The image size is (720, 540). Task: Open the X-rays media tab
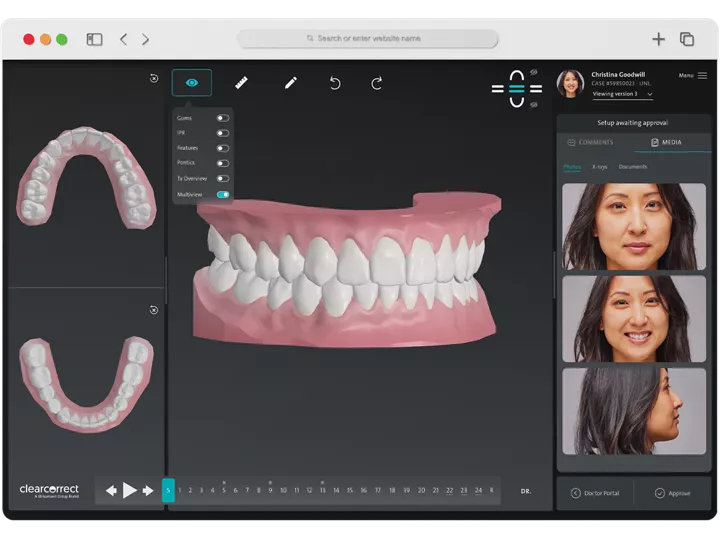[x=600, y=167]
